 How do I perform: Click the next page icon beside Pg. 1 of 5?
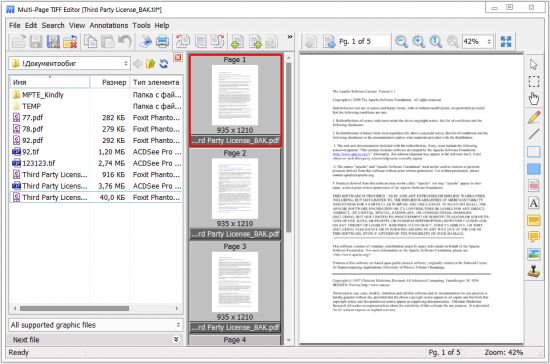click(x=329, y=42)
